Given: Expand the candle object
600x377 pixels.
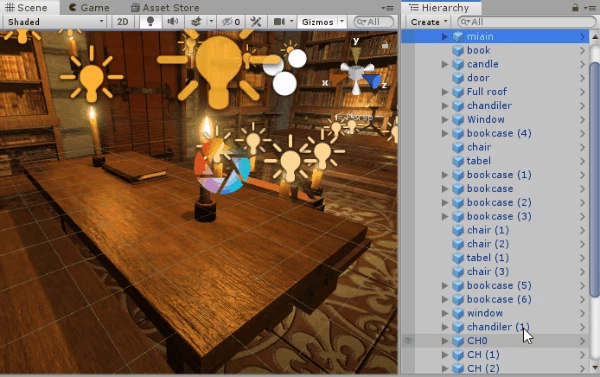Looking at the screenshot, I should pyautogui.click(x=444, y=64).
